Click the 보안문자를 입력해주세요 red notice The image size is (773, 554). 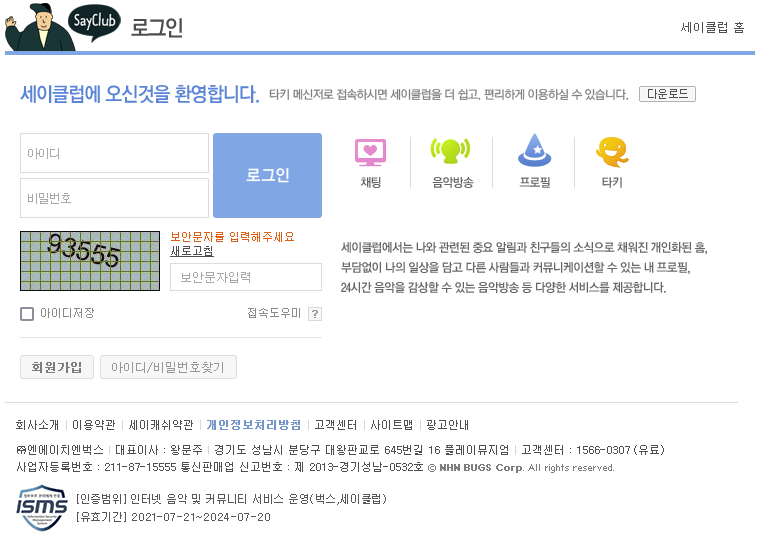point(232,237)
